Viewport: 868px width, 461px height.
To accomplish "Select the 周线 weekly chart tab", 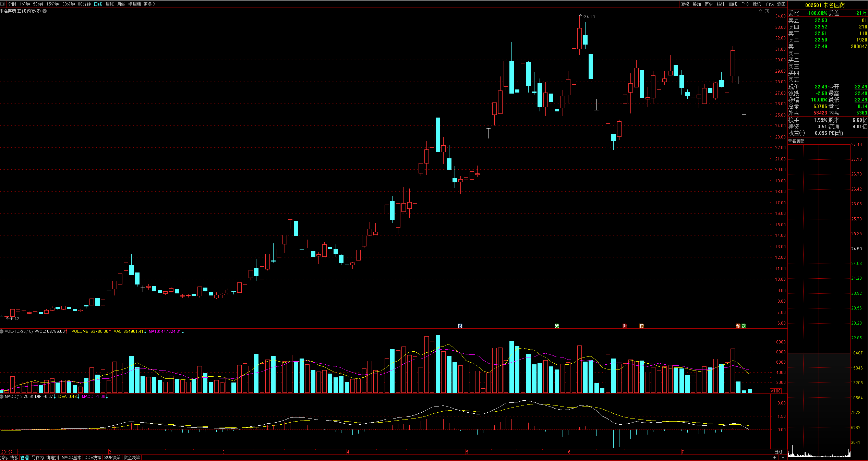I will pos(110,4).
